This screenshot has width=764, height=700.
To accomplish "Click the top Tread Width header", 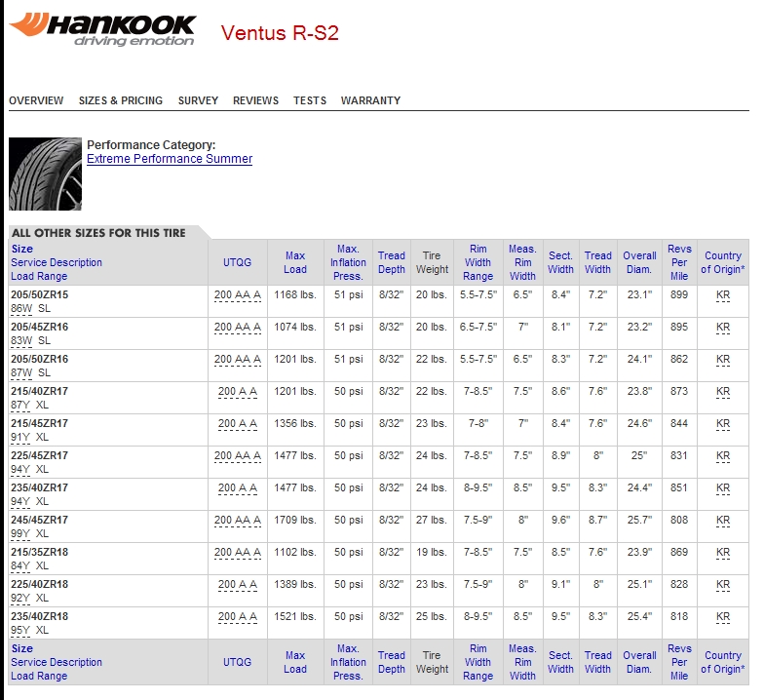I will [598, 262].
